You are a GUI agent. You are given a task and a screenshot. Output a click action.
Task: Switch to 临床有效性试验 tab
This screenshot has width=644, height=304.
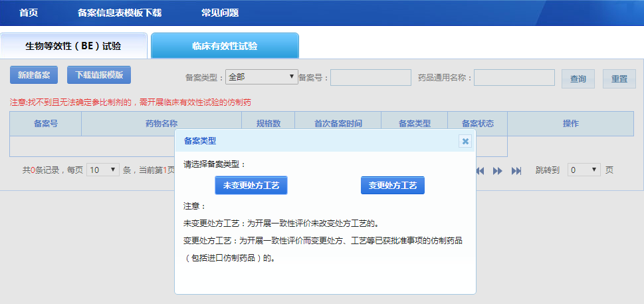point(225,46)
